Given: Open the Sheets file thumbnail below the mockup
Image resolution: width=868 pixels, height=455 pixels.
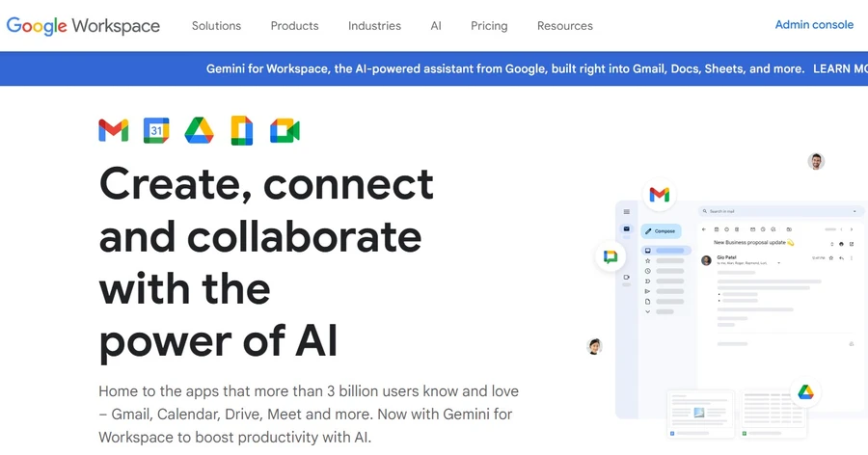Looking at the screenshot, I should click(x=773, y=415).
